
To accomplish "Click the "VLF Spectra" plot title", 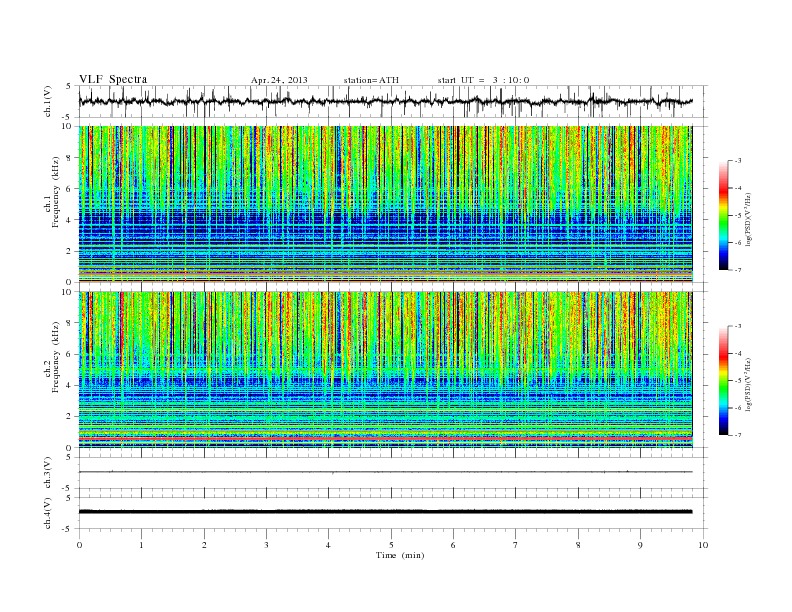I will click(x=113, y=79).
